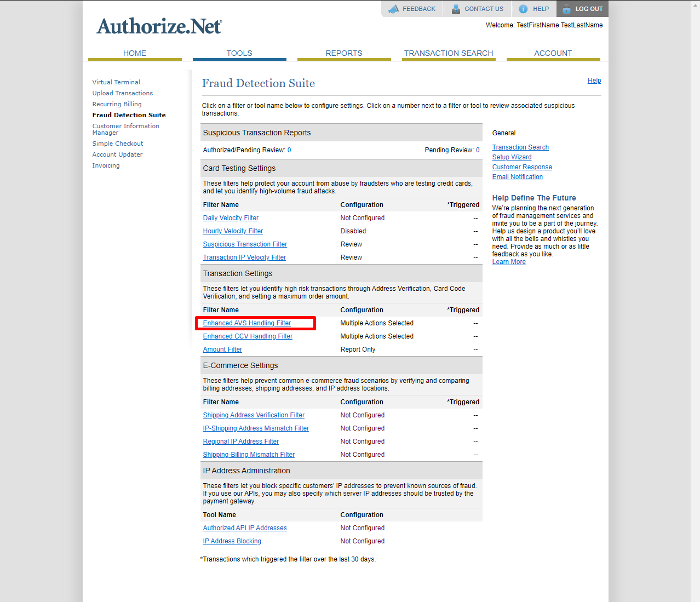Click 'Welcome: TestFirstName TestLastName' text
Screen dimensions: 700x602
click(544, 25)
